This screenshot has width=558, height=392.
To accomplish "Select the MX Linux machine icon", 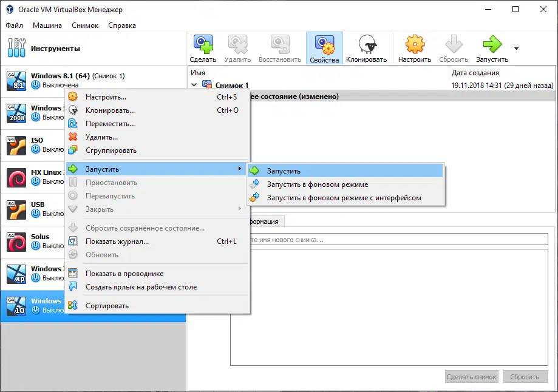I will click(16, 178).
